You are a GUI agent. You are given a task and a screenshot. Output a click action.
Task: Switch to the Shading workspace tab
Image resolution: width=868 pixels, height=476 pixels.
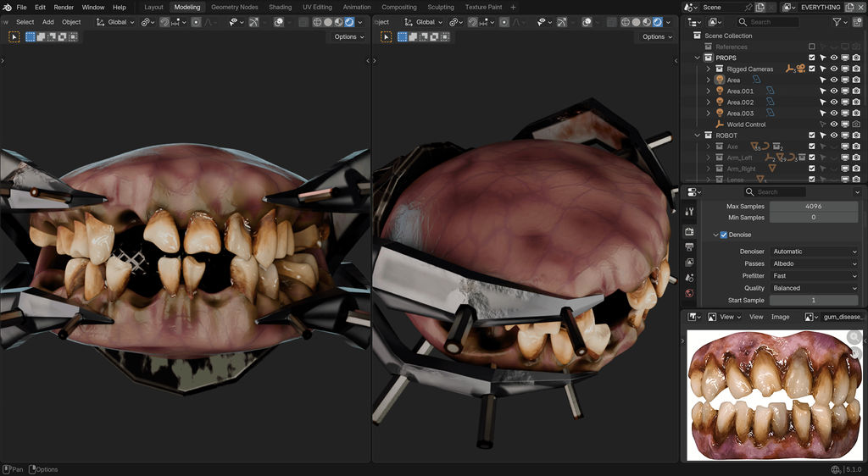coord(280,7)
